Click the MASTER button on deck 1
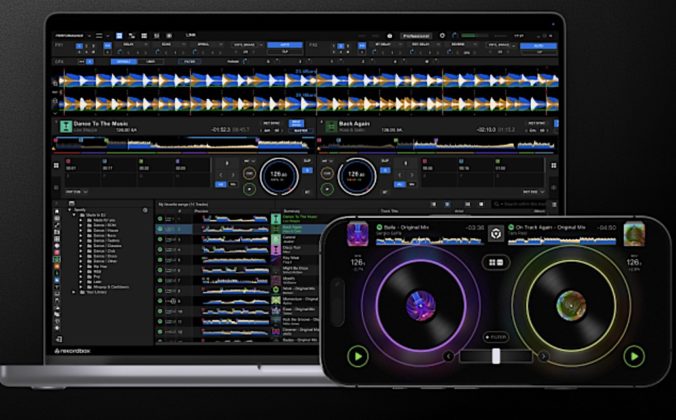Viewport: 676px width, 420px height. tap(298, 128)
